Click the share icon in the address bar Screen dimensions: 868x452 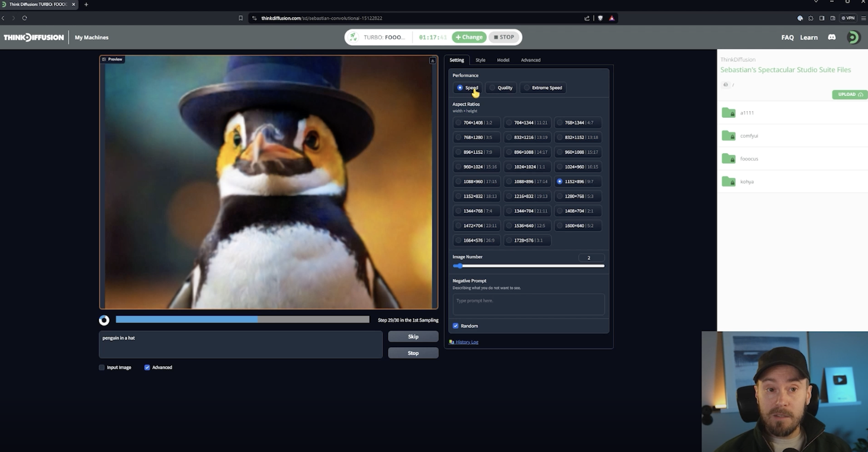point(587,18)
